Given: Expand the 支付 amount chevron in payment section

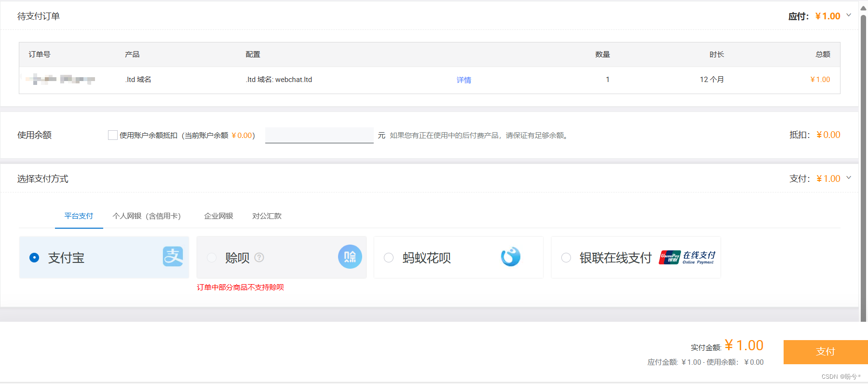Looking at the screenshot, I should tap(849, 178).
